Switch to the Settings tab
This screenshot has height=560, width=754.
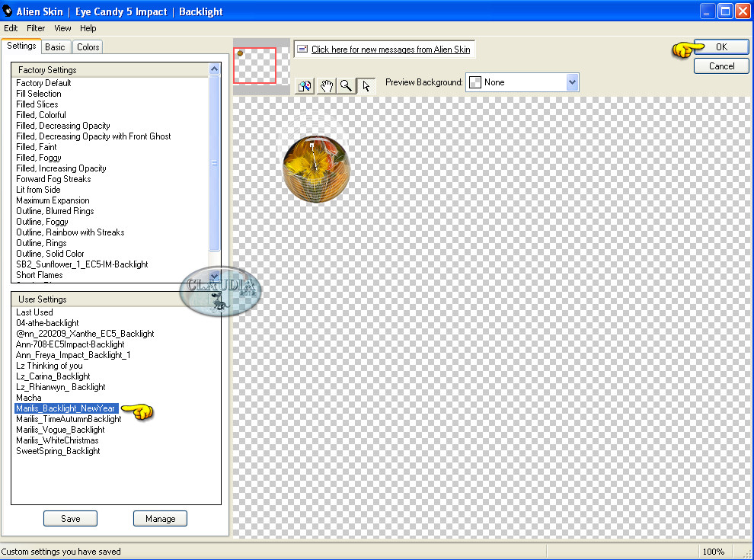(x=21, y=46)
